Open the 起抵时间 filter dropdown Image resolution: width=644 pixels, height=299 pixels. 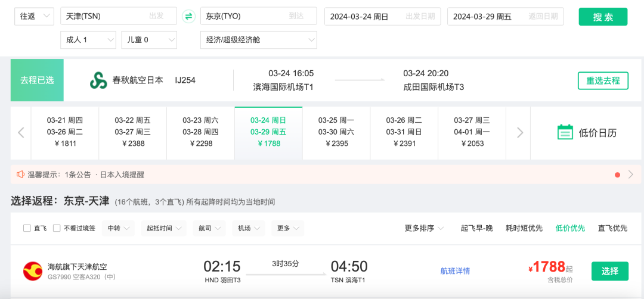[x=163, y=228]
